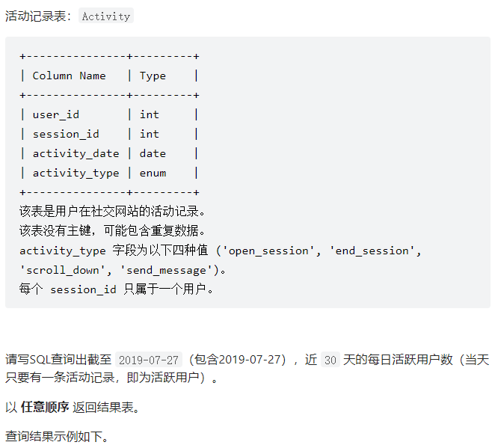Click the 'send_message' enum value text
Screen dimensions: 495x448
pos(166,271)
